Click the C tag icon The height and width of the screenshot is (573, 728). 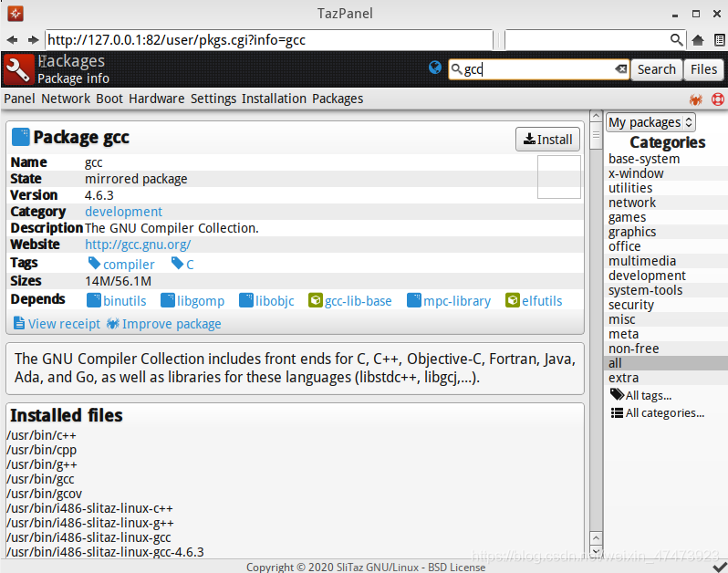[x=177, y=264]
